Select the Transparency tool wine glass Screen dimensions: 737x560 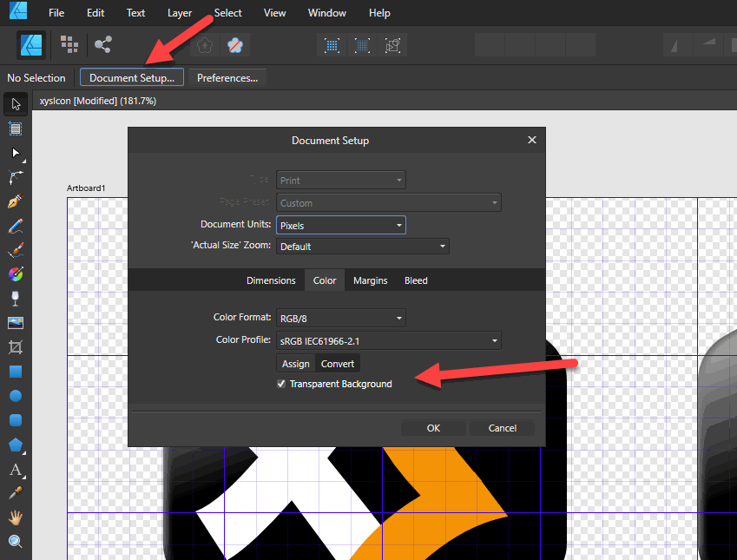(x=16, y=299)
